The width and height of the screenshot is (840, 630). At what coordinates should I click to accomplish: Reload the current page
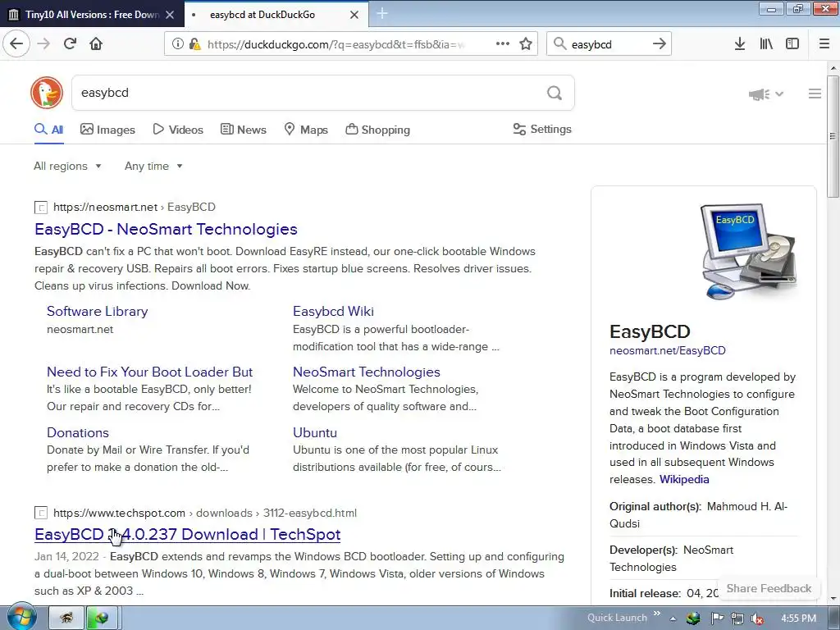pyautogui.click(x=70, y=43)
